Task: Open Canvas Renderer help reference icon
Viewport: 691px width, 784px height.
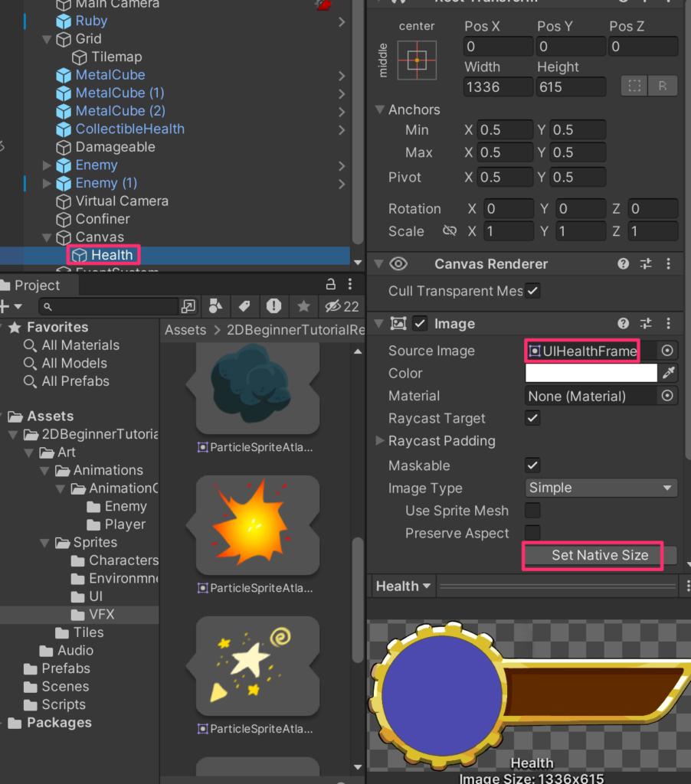Action: 623,263
